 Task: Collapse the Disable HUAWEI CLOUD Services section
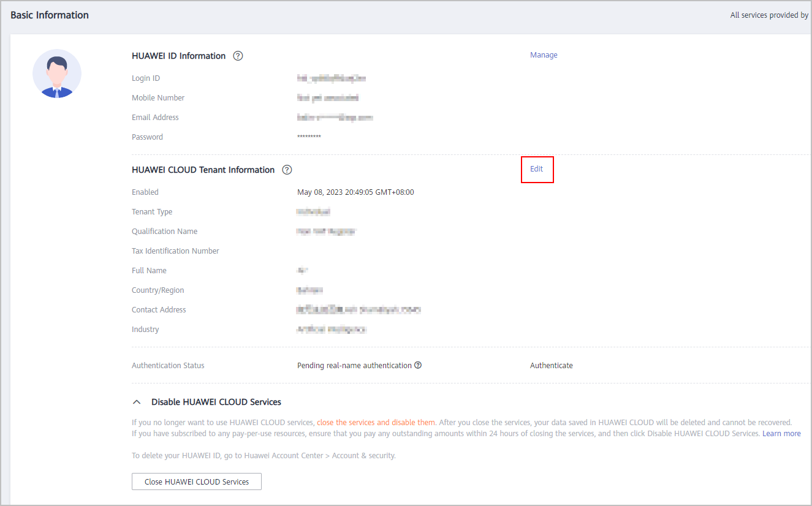137,402
